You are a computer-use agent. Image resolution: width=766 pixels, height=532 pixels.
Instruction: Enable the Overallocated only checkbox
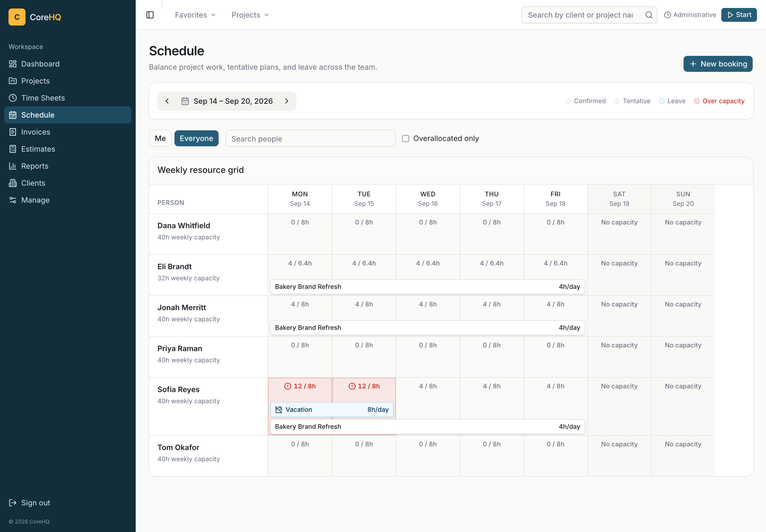[405, 138]
